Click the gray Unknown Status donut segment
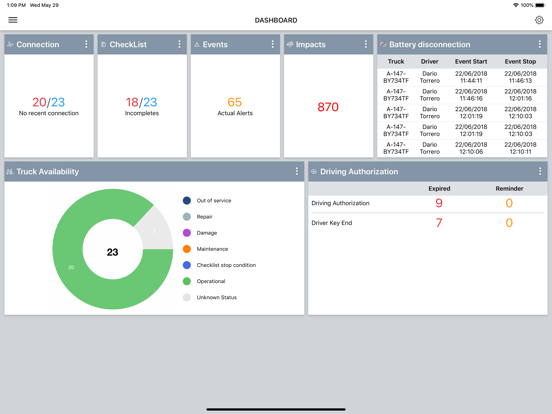This screenshot has height=414, width=552. (x=155, y=231)
